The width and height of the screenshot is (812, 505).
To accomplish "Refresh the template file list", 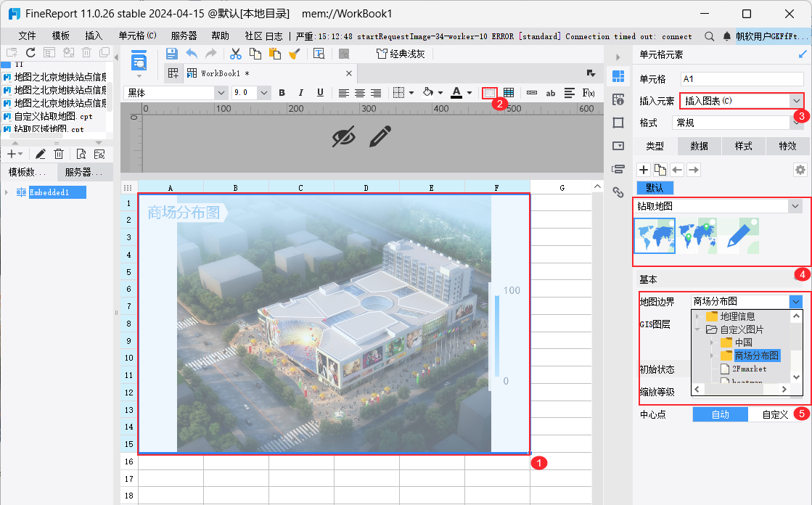I will (x=30, y=52).
